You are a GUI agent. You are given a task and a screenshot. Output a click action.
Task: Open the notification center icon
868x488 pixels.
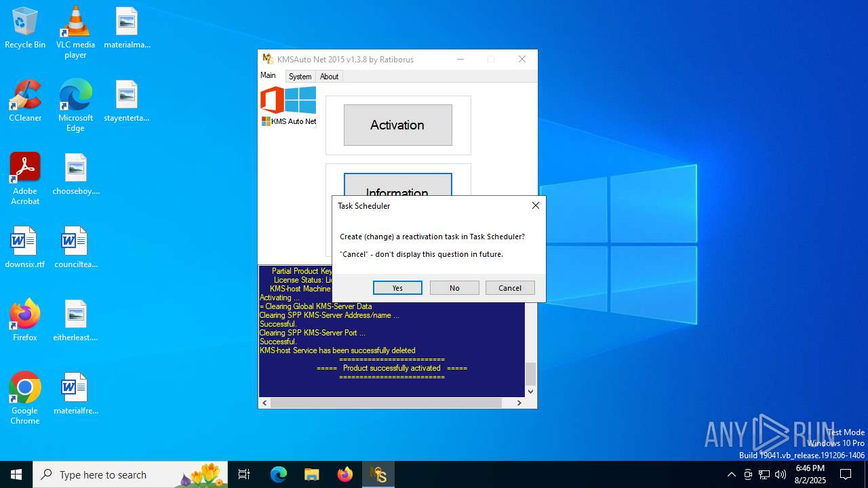coord(846,474)
